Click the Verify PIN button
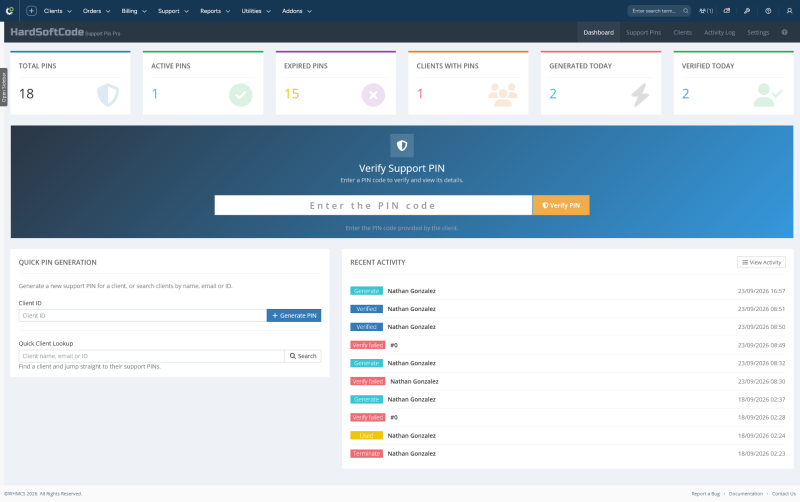This screenshot has width=800, height=502. tap(561, 205)
